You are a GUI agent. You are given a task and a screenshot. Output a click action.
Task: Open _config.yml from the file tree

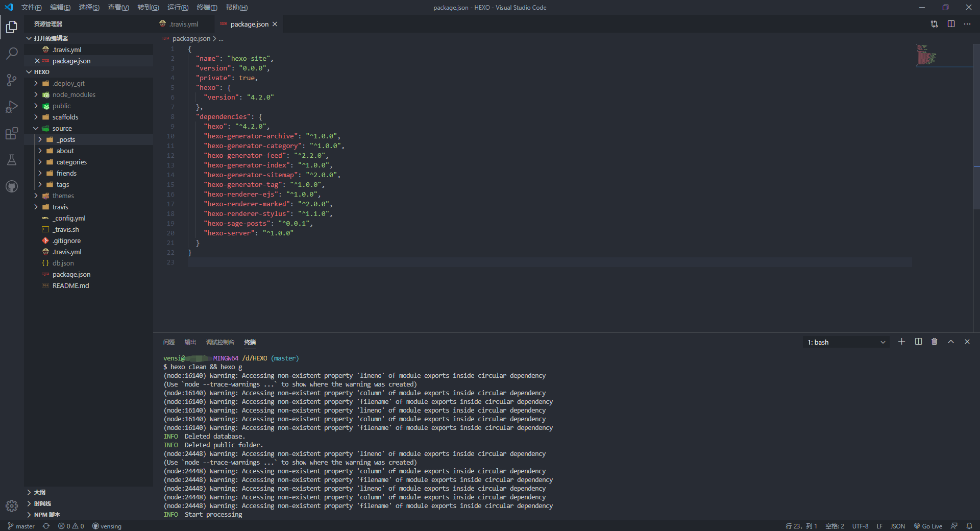89,218
